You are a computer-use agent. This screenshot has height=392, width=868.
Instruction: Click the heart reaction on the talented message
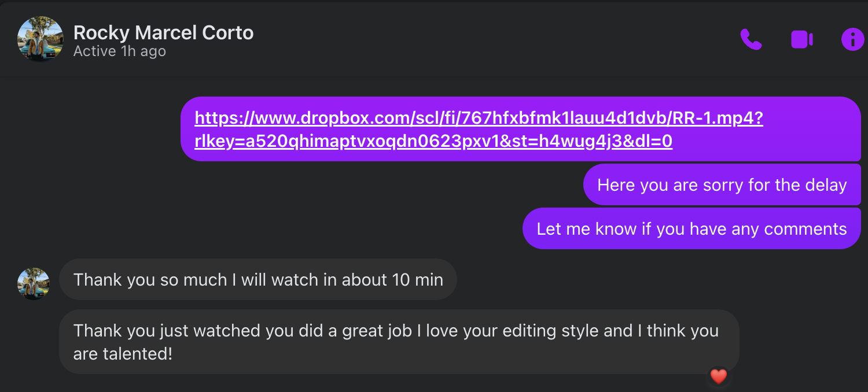[x=718, y=377]
